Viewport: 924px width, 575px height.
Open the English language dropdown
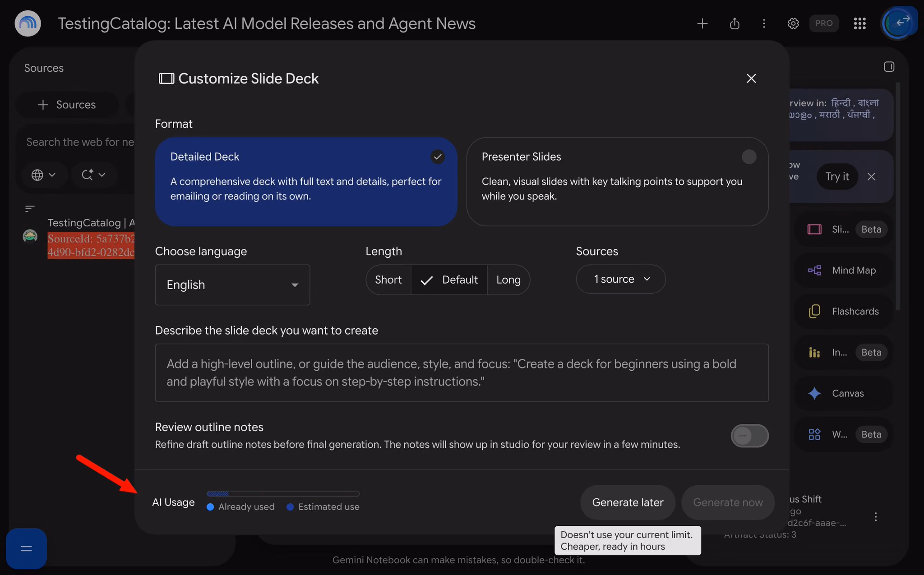pyautogui.click(x=232, y=285)
